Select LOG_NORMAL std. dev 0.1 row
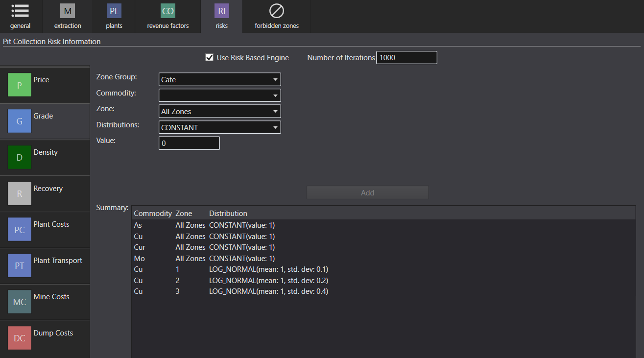 pos(383,269)
